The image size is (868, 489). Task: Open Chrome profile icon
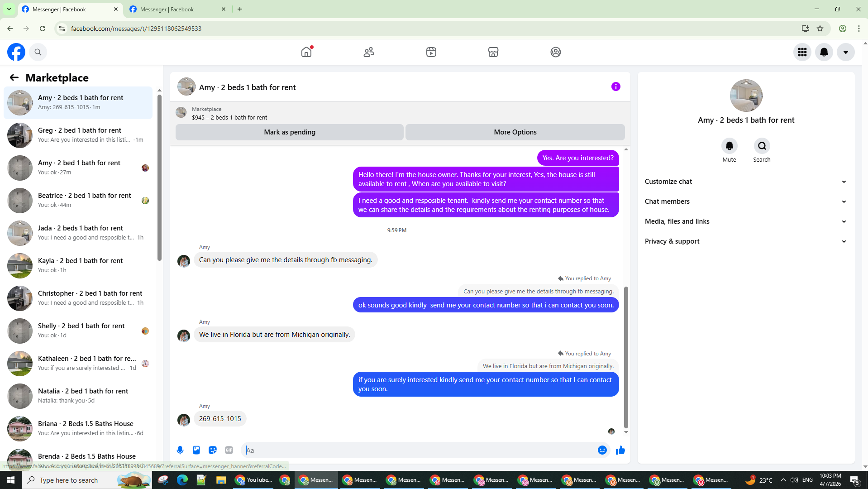pos(843,29)
